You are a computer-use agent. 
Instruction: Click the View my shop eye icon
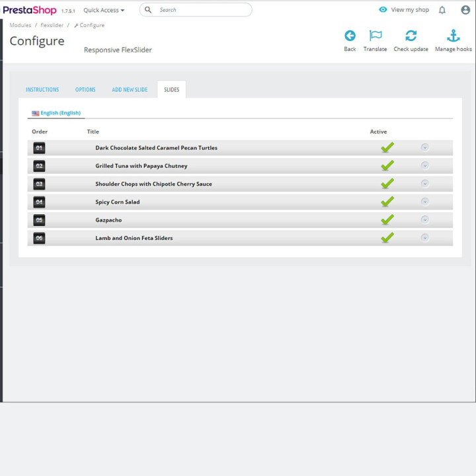[383, 10]
